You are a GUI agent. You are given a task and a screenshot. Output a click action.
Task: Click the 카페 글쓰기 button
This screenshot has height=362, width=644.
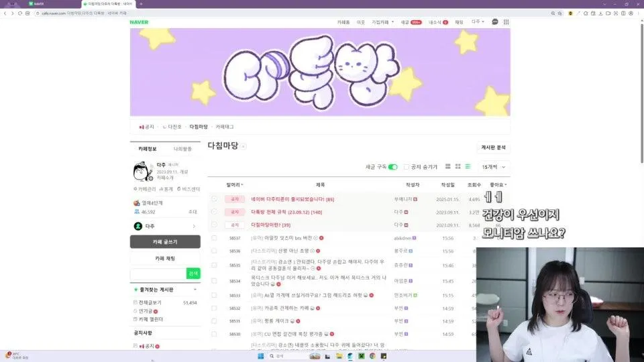pyautogui.click(x=165, y=242)
